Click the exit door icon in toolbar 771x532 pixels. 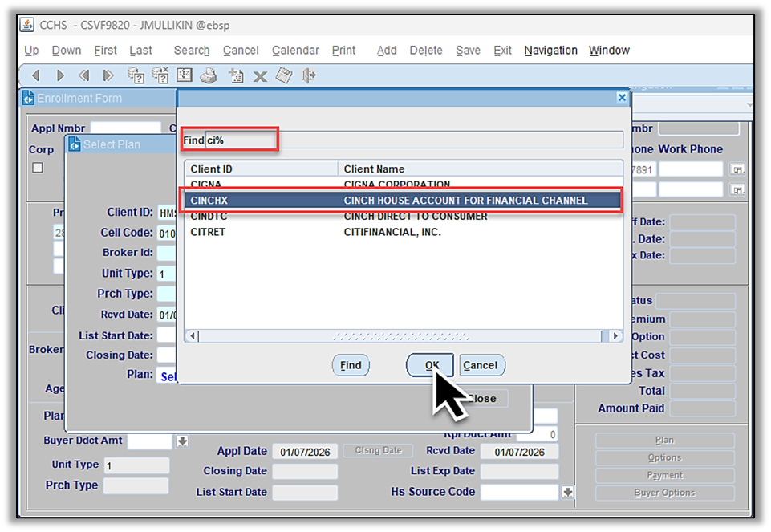[309, 76]
